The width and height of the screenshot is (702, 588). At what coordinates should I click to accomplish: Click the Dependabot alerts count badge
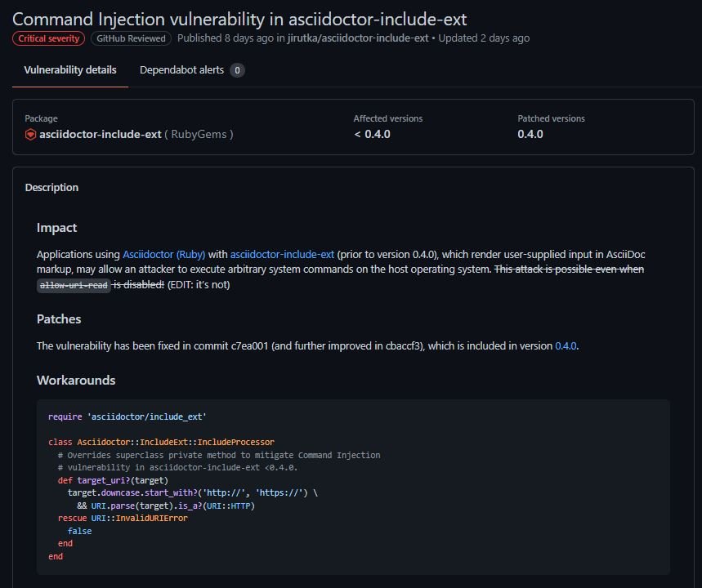237,70
